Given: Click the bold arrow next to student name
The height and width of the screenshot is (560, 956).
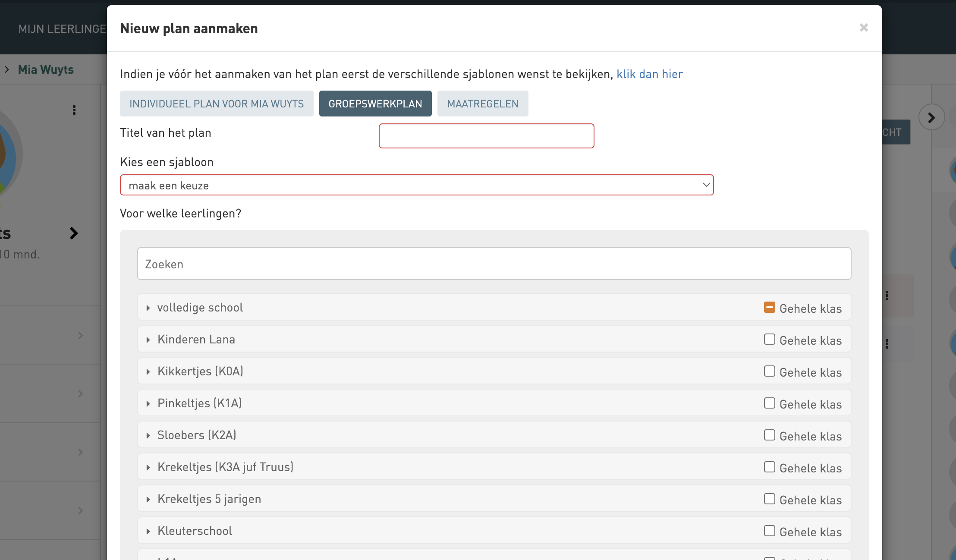Looking at the screenshot, I should click(x=74, y=233).
